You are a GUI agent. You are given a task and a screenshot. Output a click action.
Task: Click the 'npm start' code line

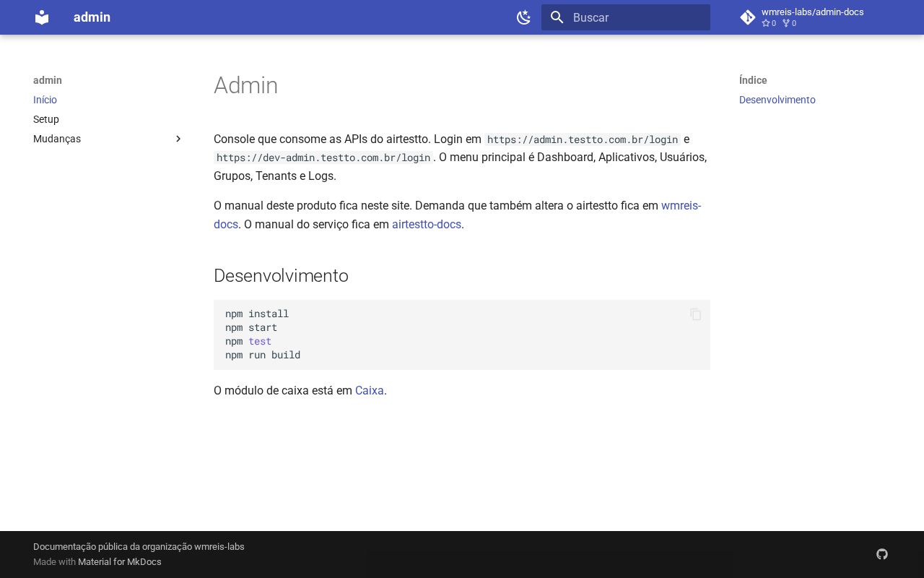point(251,327)
